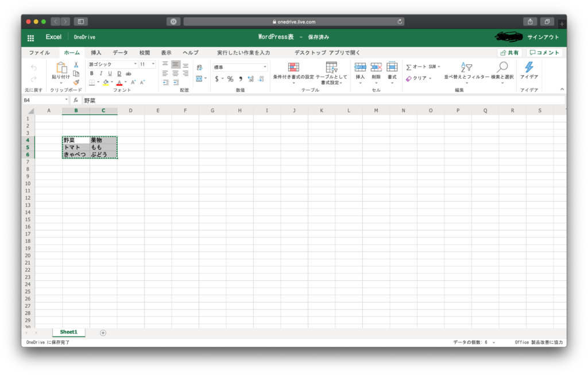This screenshot has width=588, height=375.
Task: Click the yellow fill color swatch
Action: (x=105, y=82)
